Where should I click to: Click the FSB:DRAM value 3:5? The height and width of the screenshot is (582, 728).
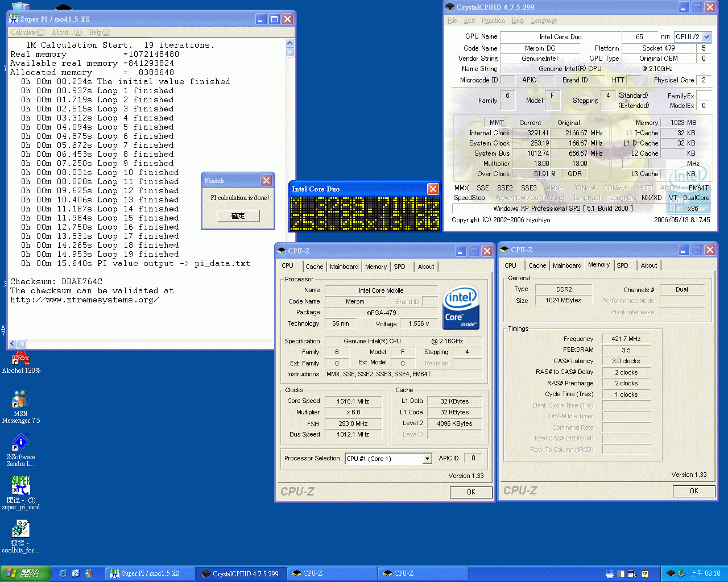pos(626,350)
